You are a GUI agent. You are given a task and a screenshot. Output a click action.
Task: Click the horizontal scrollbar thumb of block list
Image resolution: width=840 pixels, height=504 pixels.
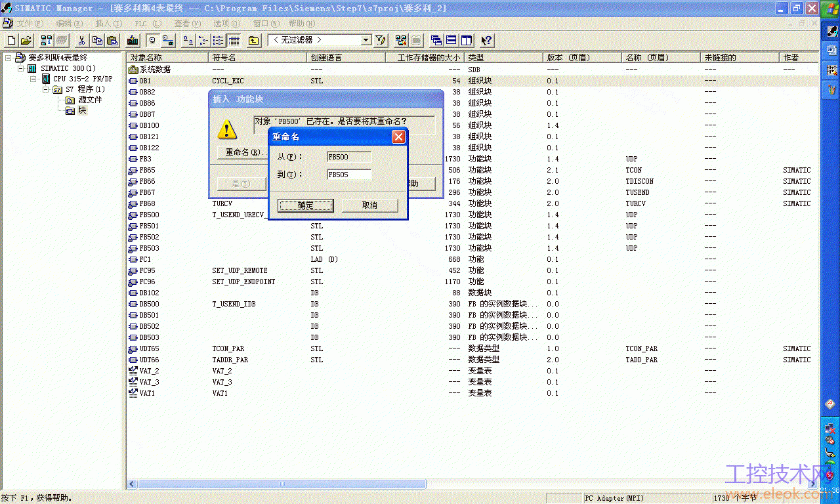[x=282, y=484]
